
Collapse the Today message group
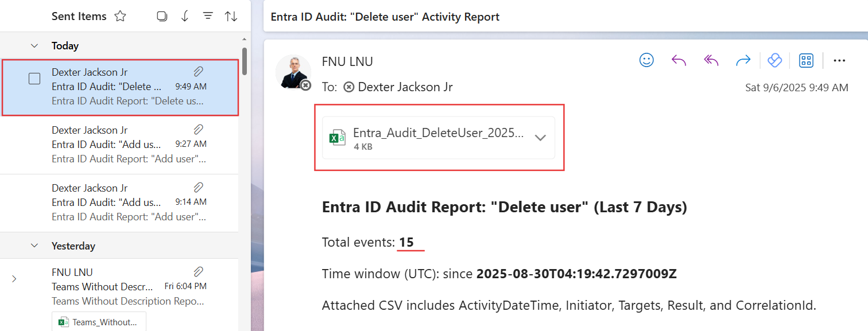pos(34,46)
